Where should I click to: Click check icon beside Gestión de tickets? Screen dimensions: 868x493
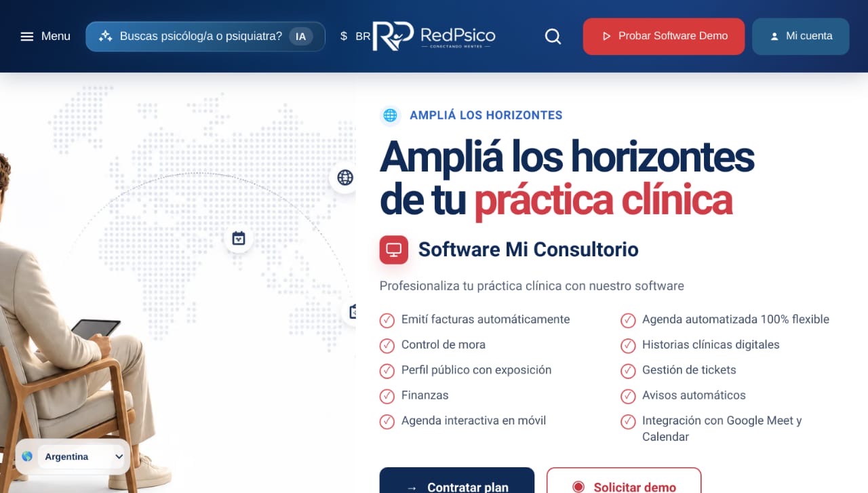[x=628, y=371]
